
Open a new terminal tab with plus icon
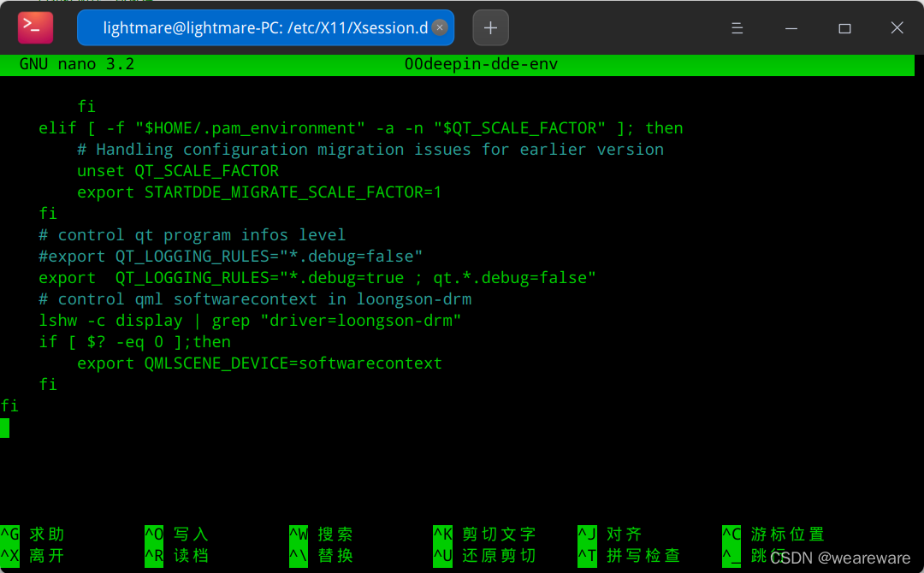[490, 27]
